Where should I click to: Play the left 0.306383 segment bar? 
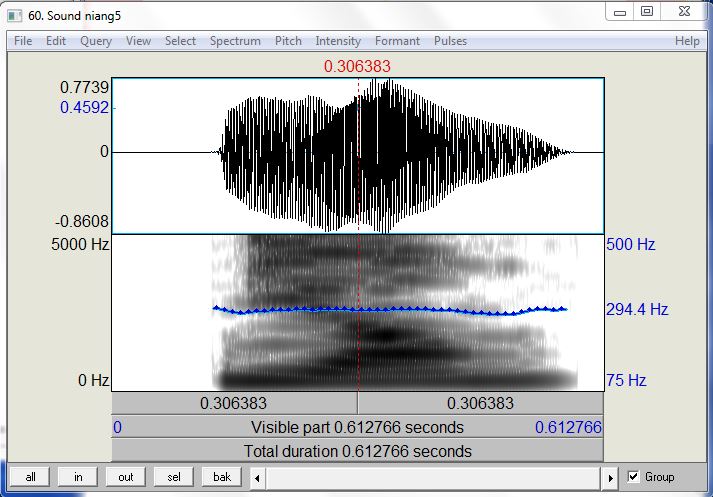tap(234, 403)
